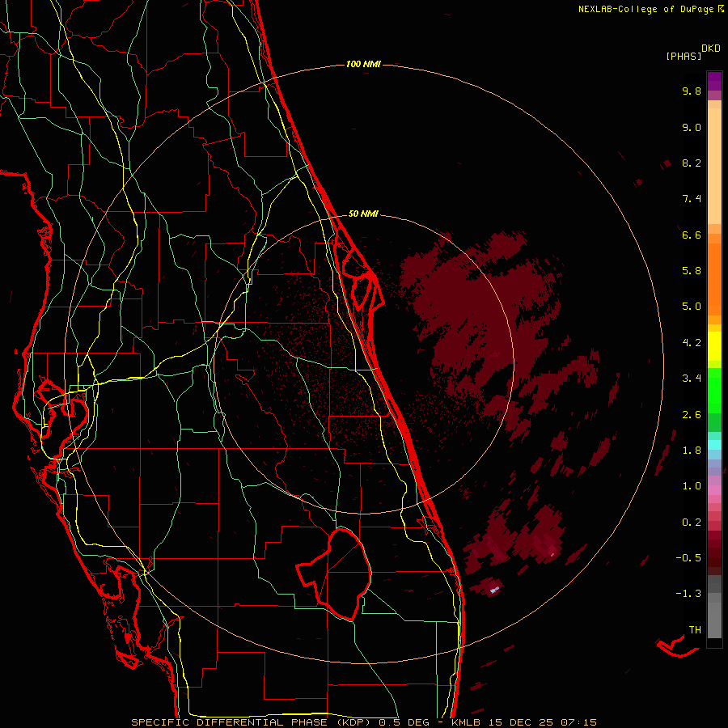
Task: Click the 100 NMI range ring label
Action: (363, 64)
